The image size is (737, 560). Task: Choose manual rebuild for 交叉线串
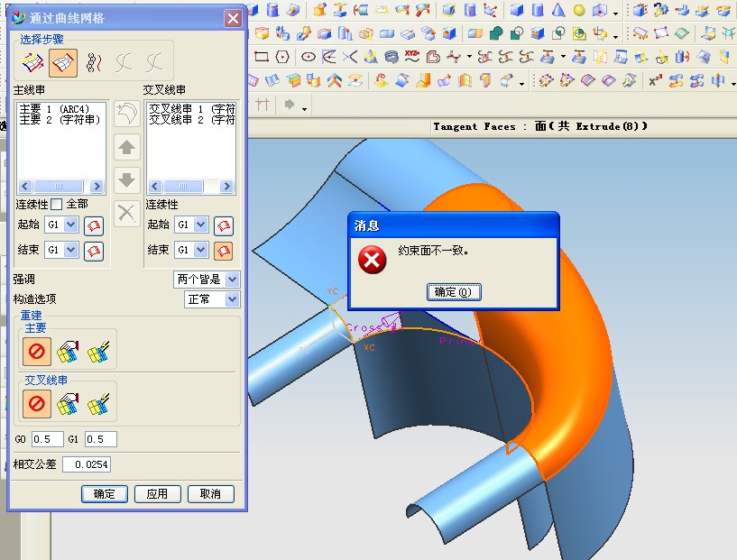[68, 404]
